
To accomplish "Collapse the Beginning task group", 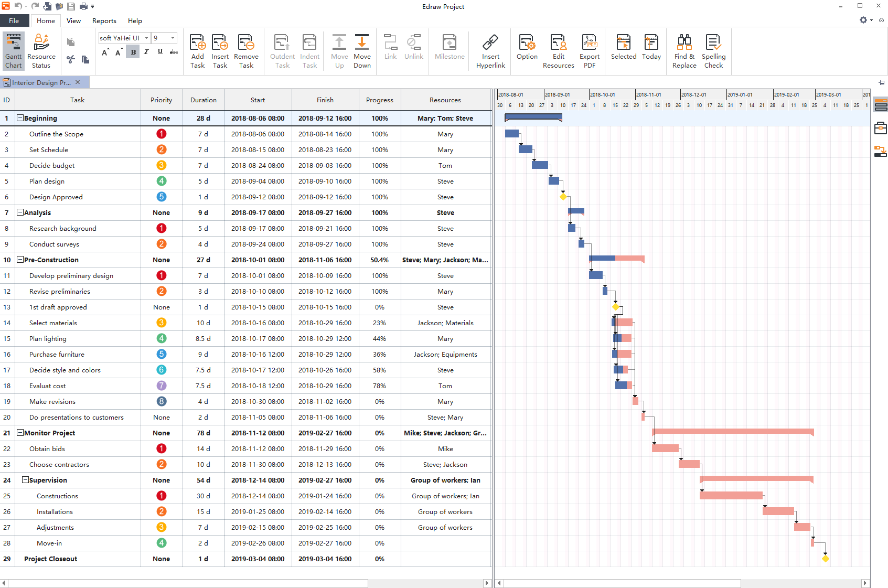I will (x=20, y=118).
